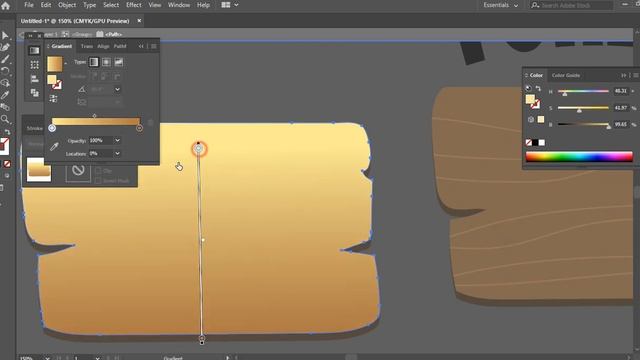Click the black swatch in Color panel
Screen dimensions: 640x360
535,142
